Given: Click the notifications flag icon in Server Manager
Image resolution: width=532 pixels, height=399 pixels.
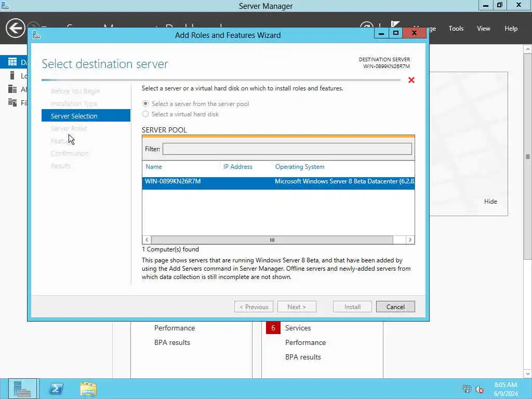Looking at the screenshot, I should pyautogui.click(x=395, y=25).
